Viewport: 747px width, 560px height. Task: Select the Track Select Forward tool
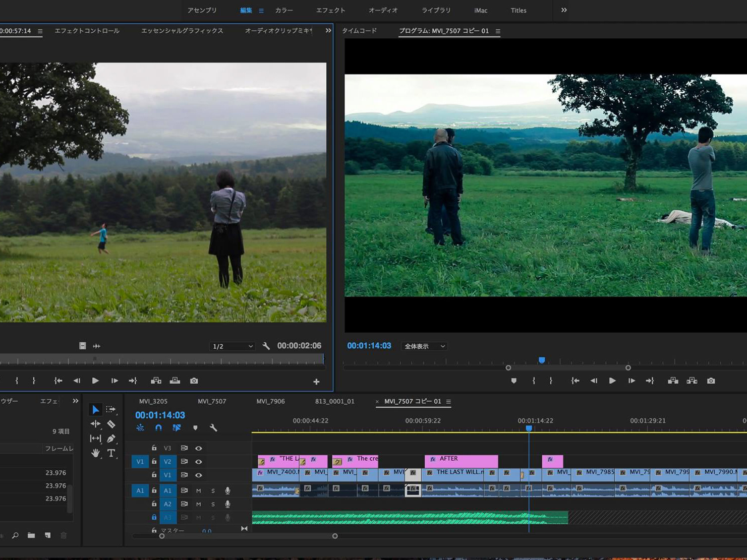coord(111,409)
